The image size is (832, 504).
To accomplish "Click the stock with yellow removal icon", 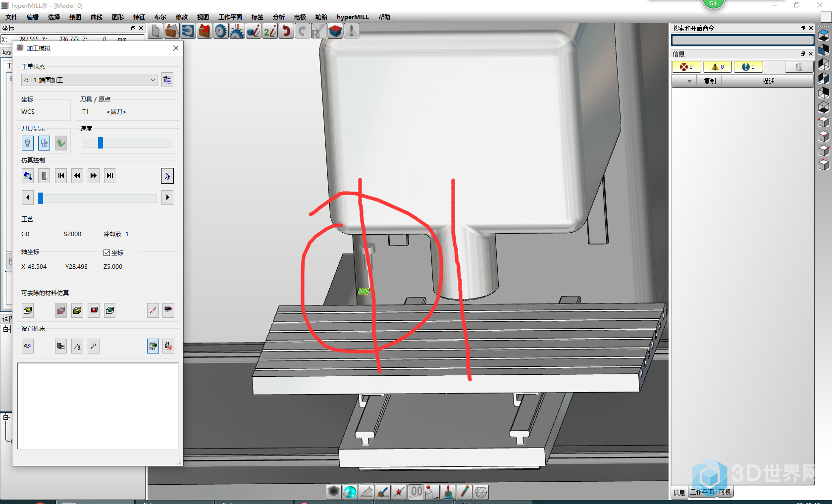I will pos(28,310).
